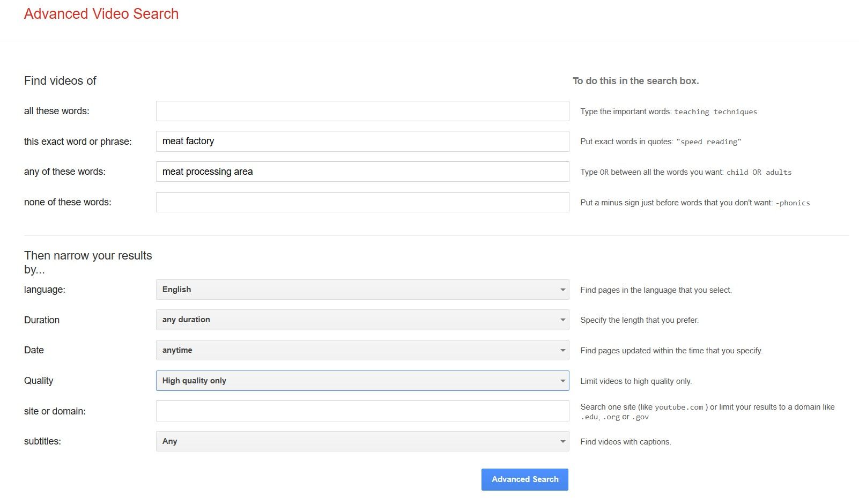Viewport: 859px width, 504px height.
Task: Expand the Quality dropdown
Action: (x=362, y=381)
